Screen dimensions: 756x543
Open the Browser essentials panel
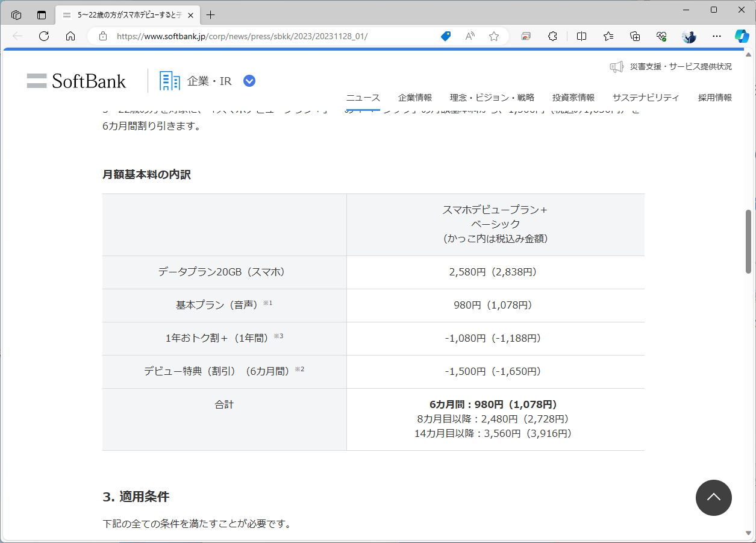pos(661,36)
